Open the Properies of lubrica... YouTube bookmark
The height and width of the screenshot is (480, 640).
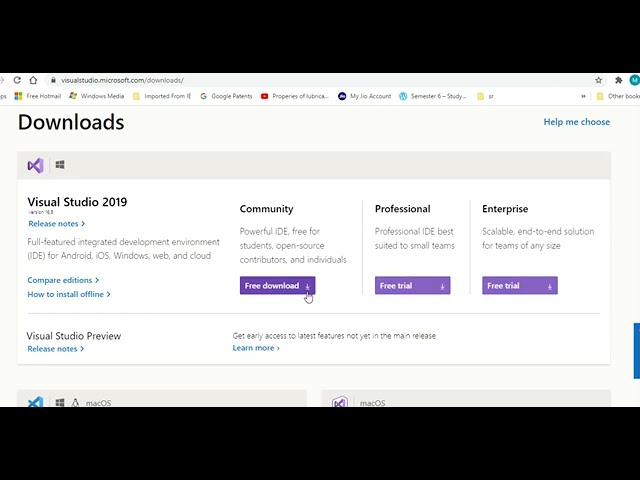click(x=295, y=96)
